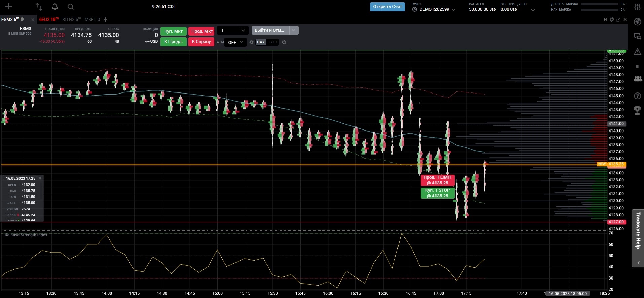Screen dimensions: 644x298
Task: Click the trophy icon in right sidebar
Action: pos(637,111)
